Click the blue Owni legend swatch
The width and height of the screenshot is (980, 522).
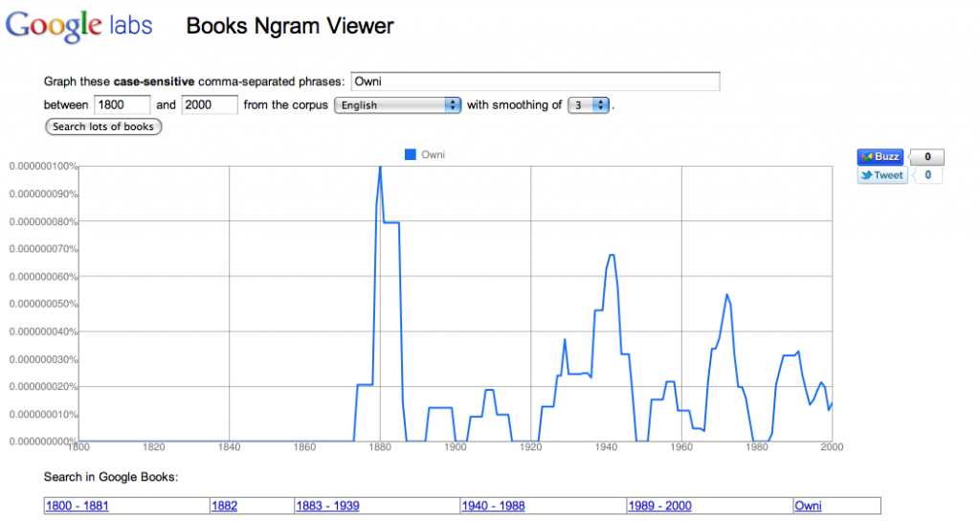(x=410, y=154)
